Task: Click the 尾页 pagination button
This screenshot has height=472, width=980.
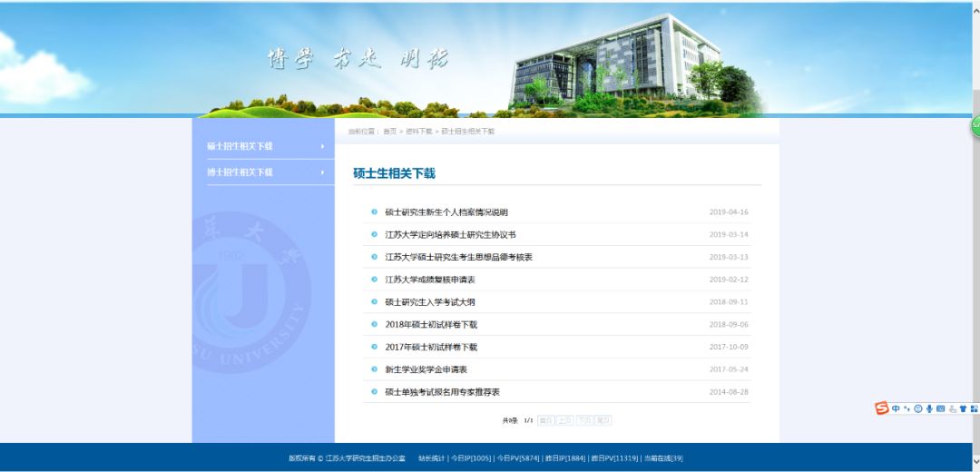Action: pos(603,421)
